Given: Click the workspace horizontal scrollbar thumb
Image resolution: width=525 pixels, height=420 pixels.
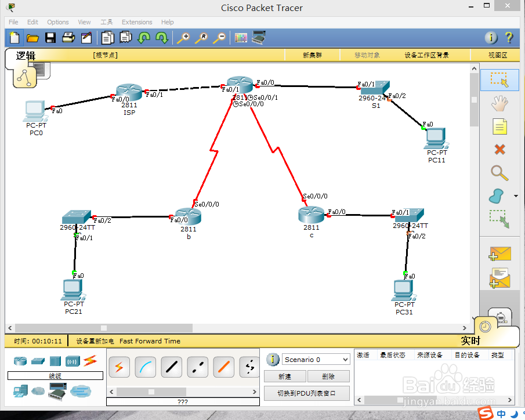Looking at the screenshot, I should (104, 328).
